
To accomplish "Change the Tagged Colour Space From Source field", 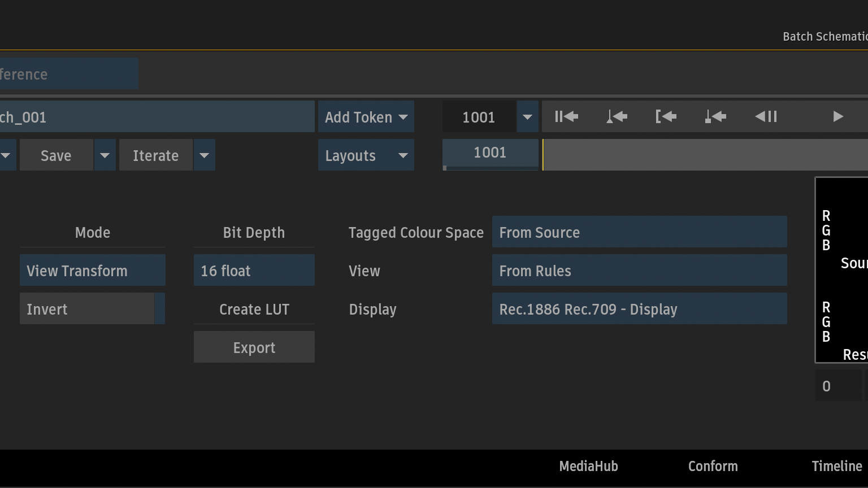I will click(x=639, y=232).
